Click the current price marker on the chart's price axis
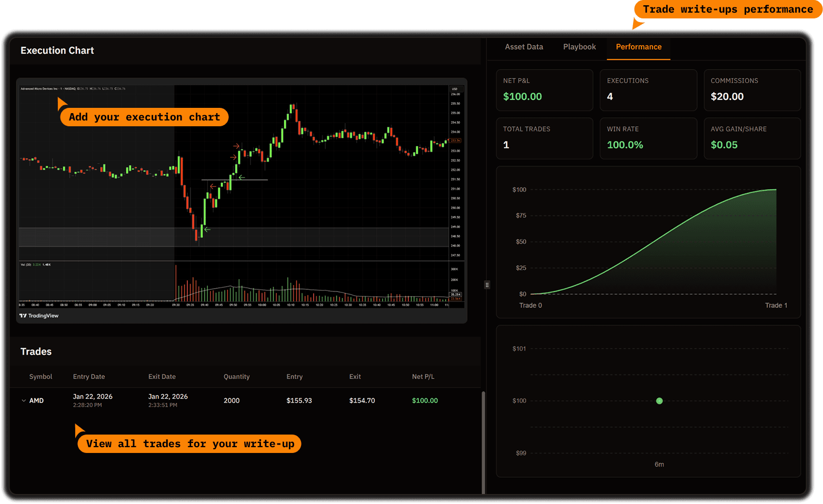The width and height of the screenshot is (823, 504). [455, 140]
